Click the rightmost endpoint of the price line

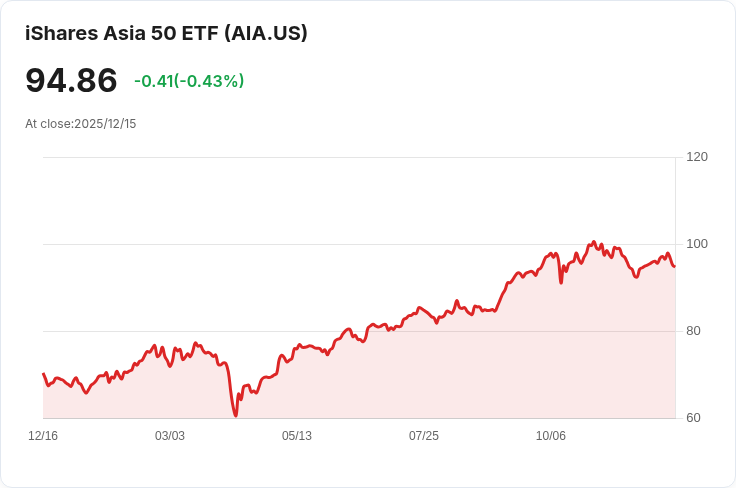675,267
